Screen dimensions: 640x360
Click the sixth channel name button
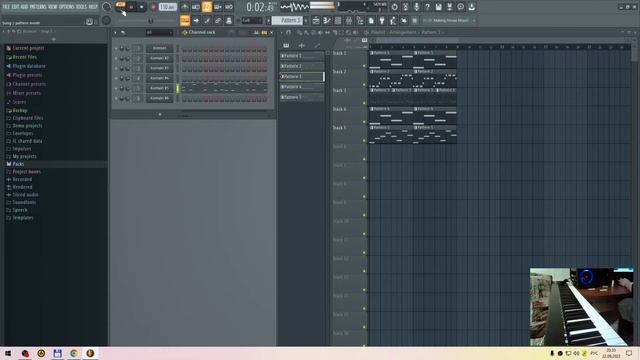tap(160, 98)
